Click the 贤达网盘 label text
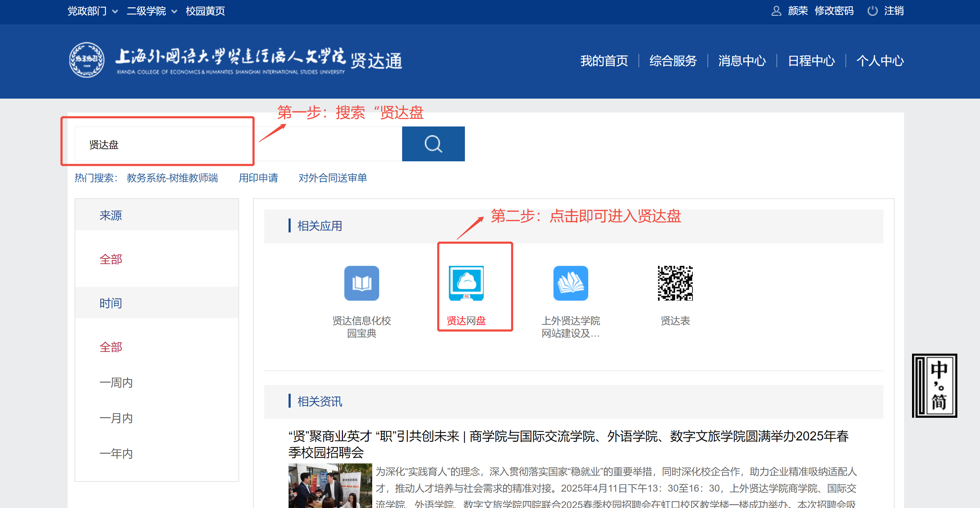Viewport: 980px width, 508px height. [466, 321]
